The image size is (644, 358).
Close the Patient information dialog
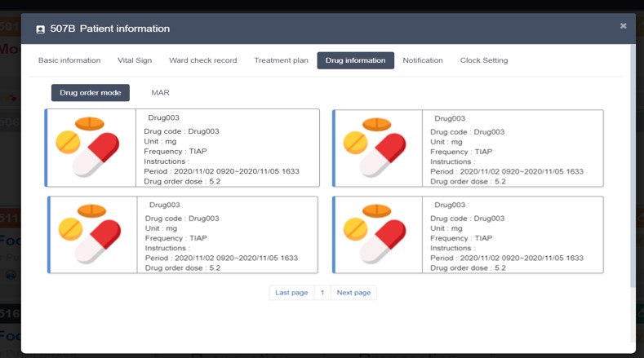[623, 26]
